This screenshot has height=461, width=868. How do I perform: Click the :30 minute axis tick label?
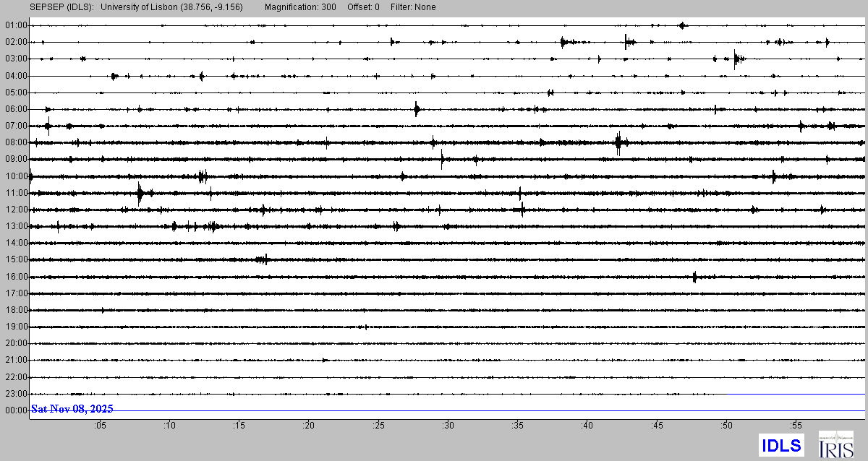coord(448,426)
